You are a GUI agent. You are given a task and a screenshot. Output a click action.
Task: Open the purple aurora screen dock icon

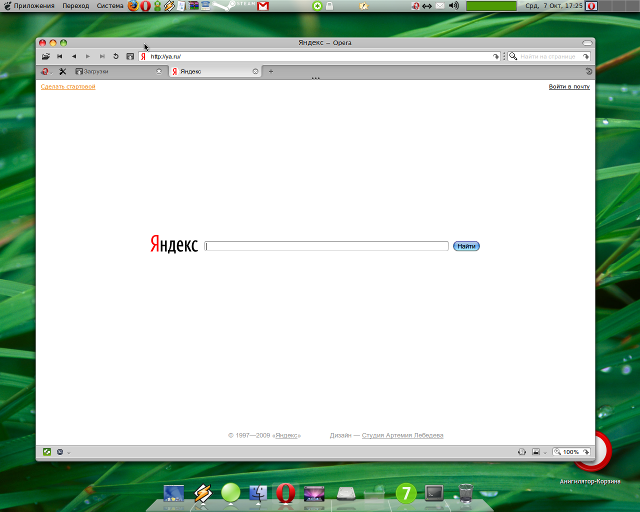click(x=314, y=494)
